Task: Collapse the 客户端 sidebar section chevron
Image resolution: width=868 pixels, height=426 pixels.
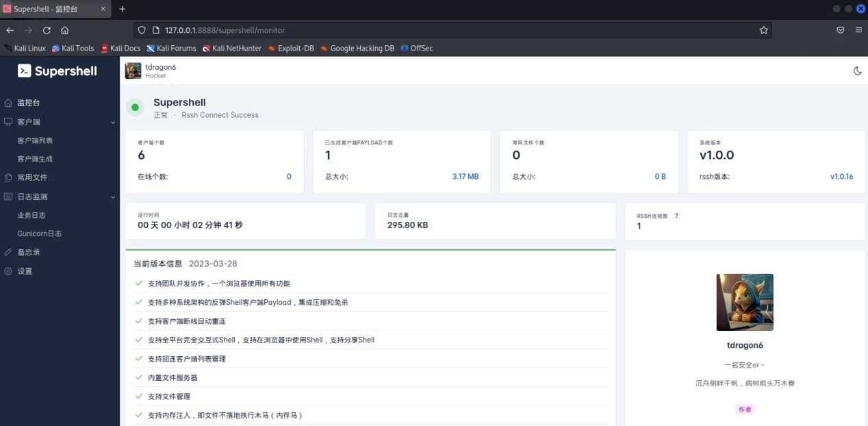Action: click(113, 122)
